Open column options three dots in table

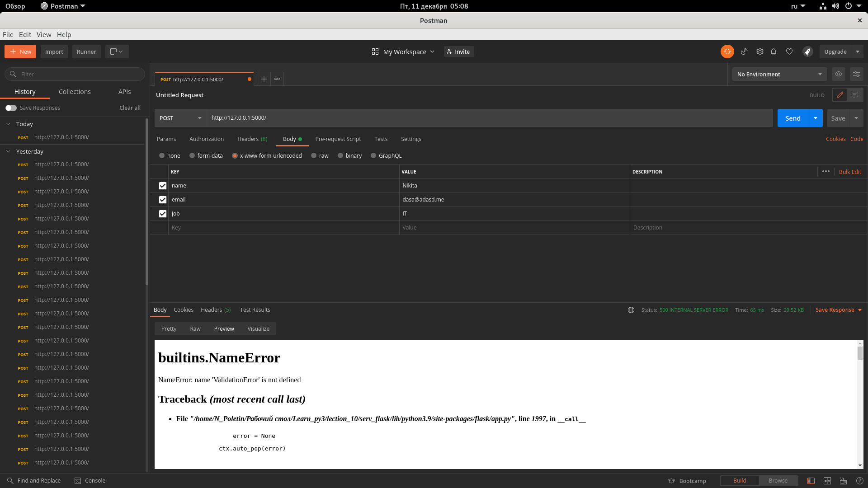tap(826, 172)
